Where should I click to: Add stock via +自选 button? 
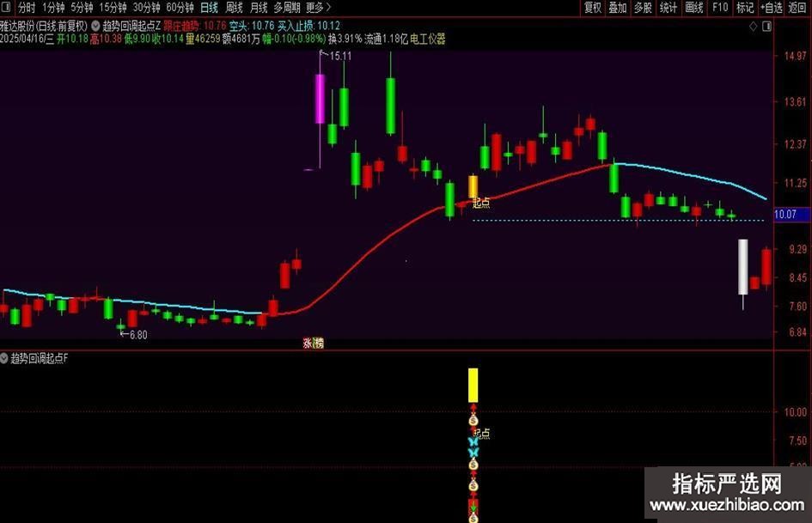(772, 8)
